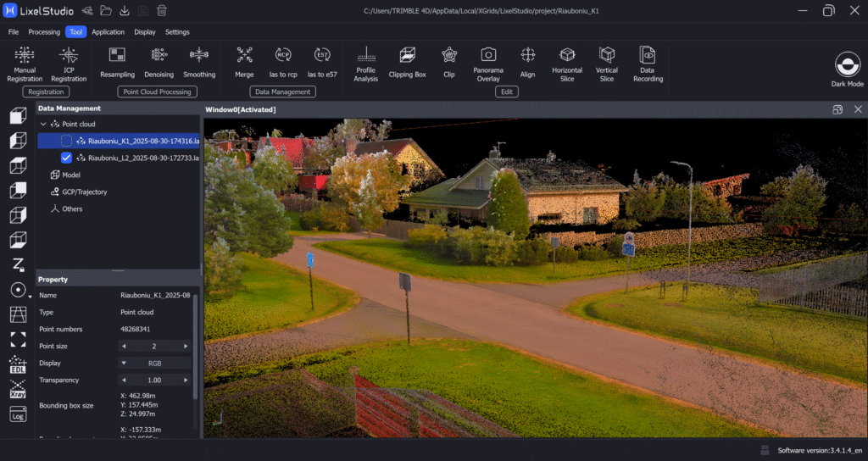
Task: Check the Riauboniu_K1 point cloud checkbox
Action: 67,141
